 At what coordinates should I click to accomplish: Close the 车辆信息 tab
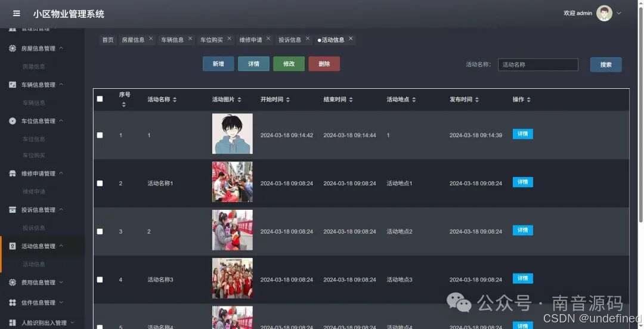(190, 38)
